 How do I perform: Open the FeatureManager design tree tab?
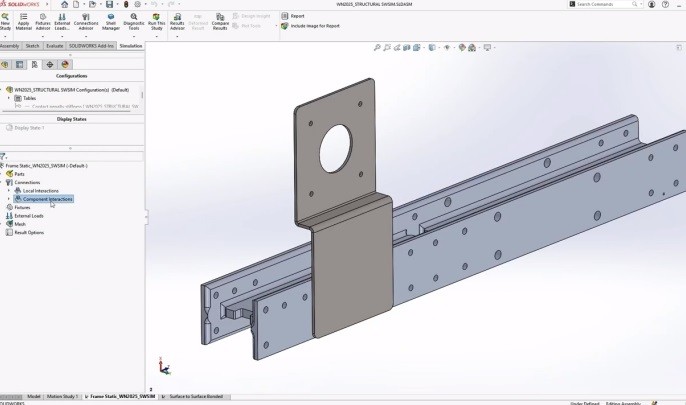[x=5, y=65]
